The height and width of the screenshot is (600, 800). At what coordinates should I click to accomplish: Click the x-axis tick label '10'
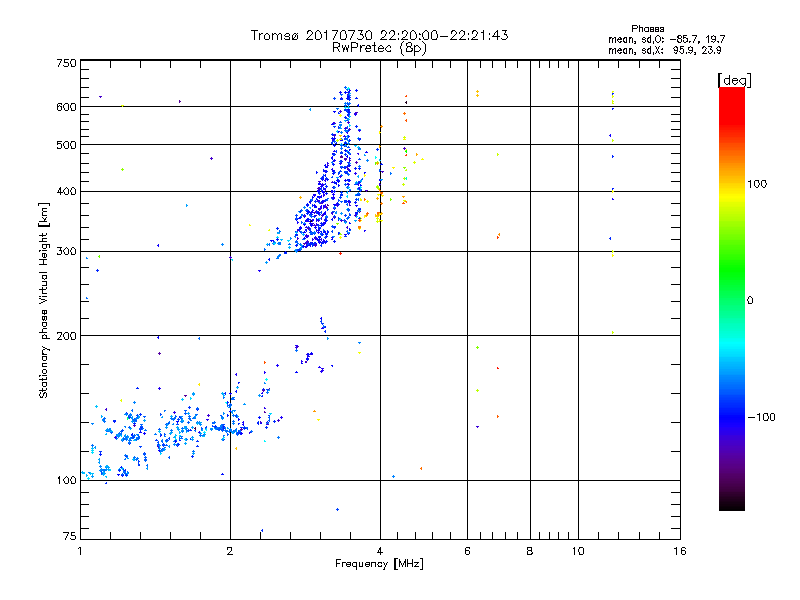pos(578,551)
